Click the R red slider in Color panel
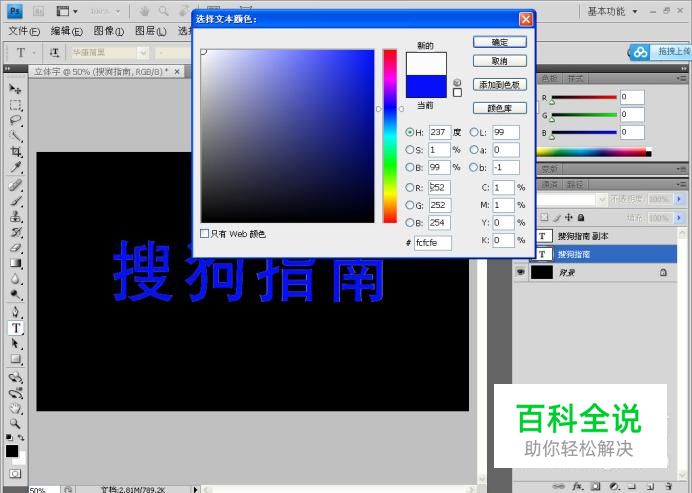The image size is (692, 493). pos(583,98)
